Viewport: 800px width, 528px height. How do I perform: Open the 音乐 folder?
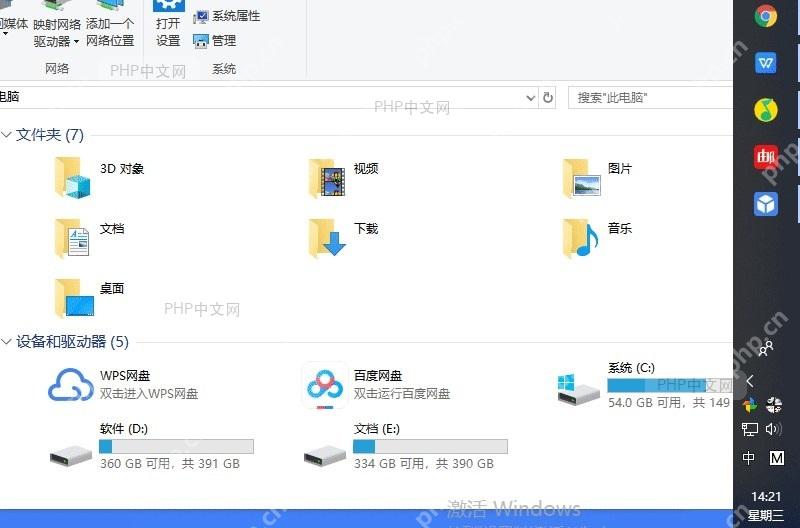coord(581,238)
